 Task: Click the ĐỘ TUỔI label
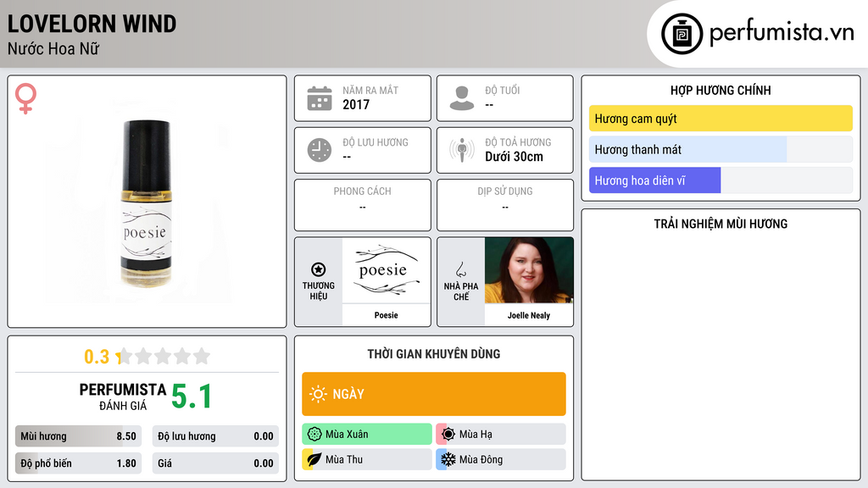tap(503, 90)
